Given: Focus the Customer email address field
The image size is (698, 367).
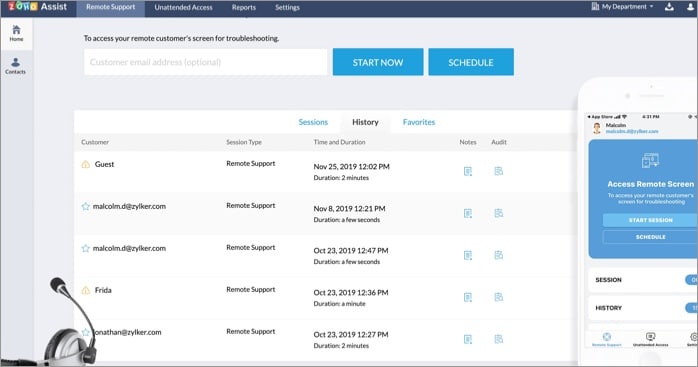Looking at the screenshot, I should 205,62.
